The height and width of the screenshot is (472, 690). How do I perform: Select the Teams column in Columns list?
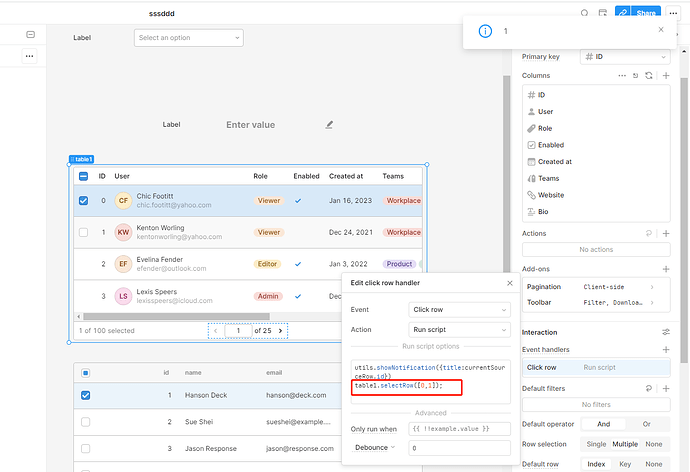tap(596, 179)
